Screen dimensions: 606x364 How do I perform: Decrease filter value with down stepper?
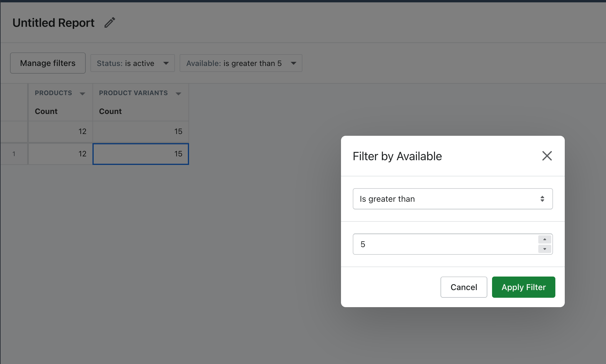(x=544, y=249)
